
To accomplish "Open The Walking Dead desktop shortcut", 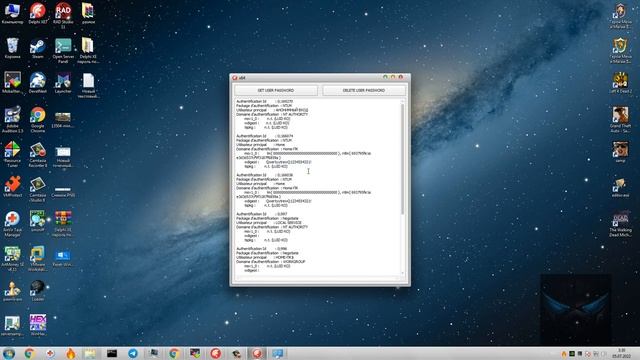I will [620, 224].
